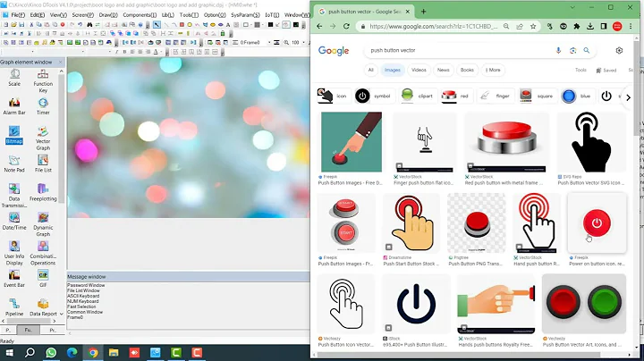Image resolution: width=644 pixels, height=361 pixels.
Task: Select the Bitmap element
Action: click(14, 135)
